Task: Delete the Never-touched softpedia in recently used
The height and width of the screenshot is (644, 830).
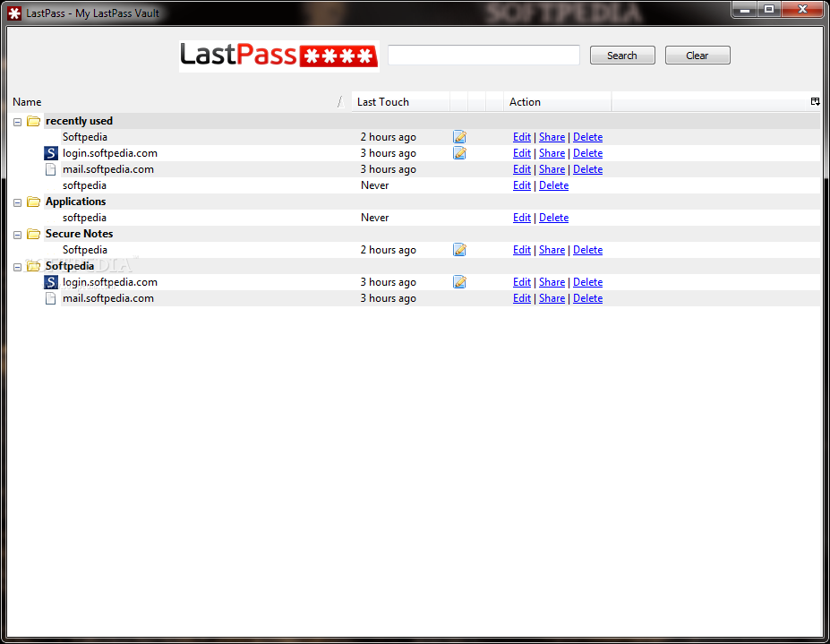Action: click(x=553, y=185)
